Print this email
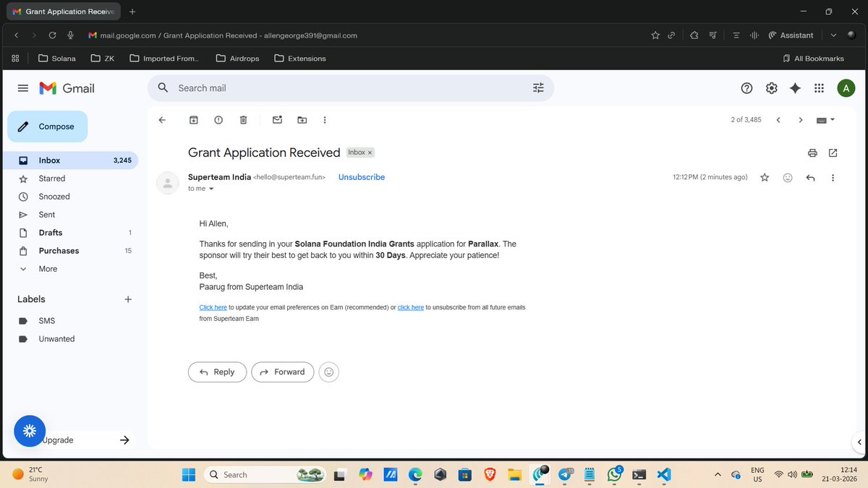 pos(812,153)
